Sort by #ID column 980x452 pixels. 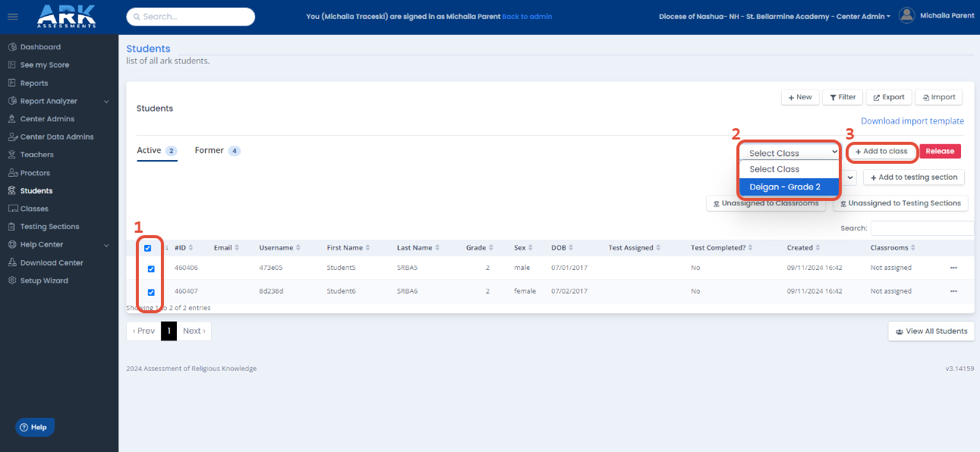[184, 248]
